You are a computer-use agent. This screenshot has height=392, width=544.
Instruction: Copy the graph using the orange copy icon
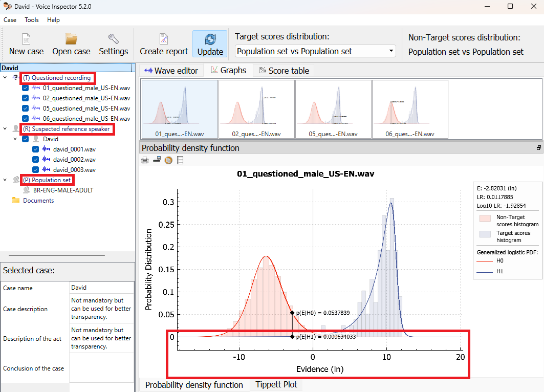coord(168,160)
